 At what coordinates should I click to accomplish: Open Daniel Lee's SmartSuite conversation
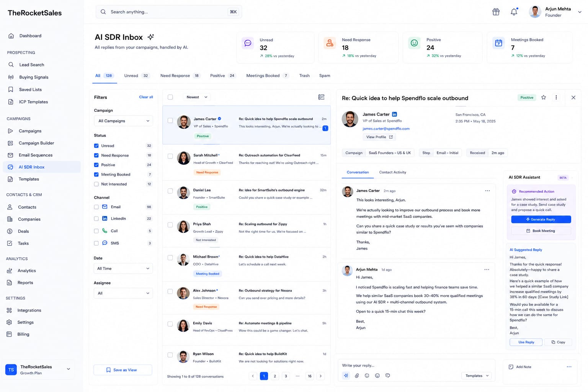tap(247, 198)
